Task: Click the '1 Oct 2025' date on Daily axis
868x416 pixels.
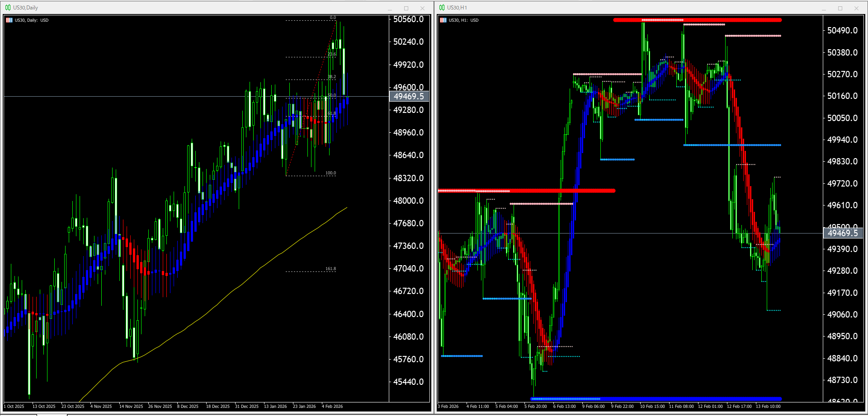Action: pyautogui.click(x=14, y=407)
